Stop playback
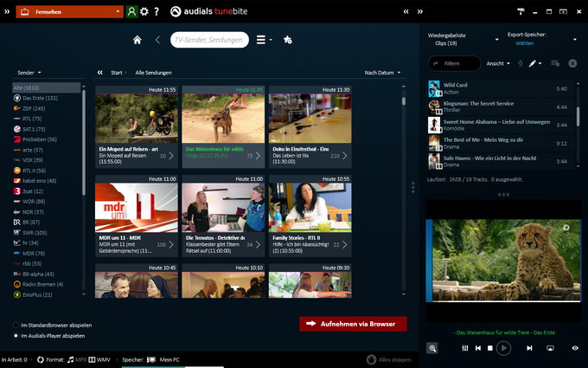Image resolution: width=588 pixels, height=368 pixels. 489,348
